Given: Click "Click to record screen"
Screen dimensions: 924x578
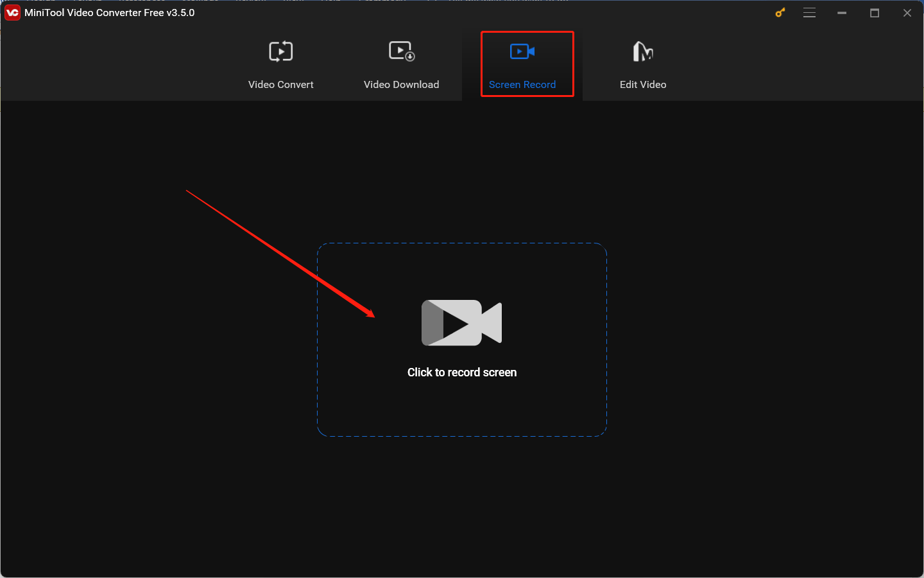Looking at the screenshot, I should point(461,372).
